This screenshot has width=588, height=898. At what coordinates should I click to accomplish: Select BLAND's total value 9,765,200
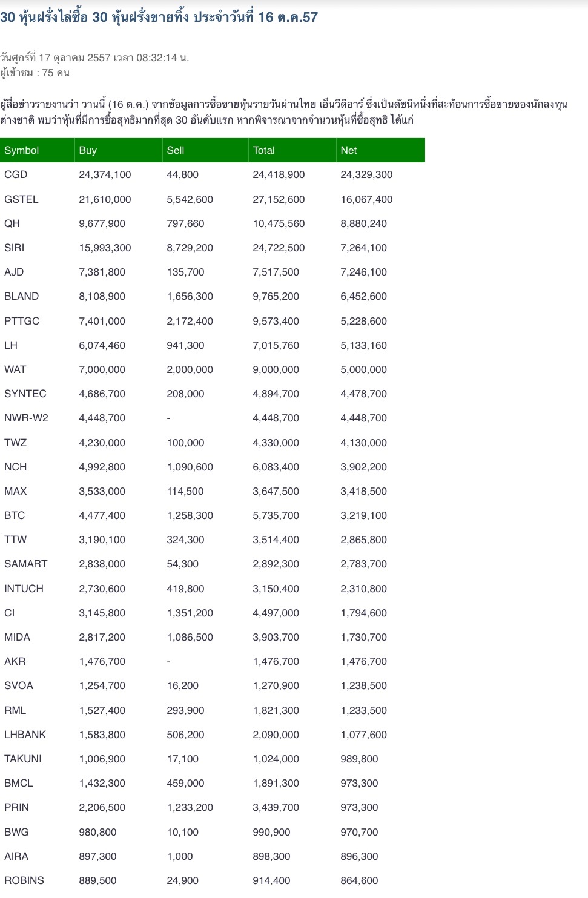[x=276, y=296]
